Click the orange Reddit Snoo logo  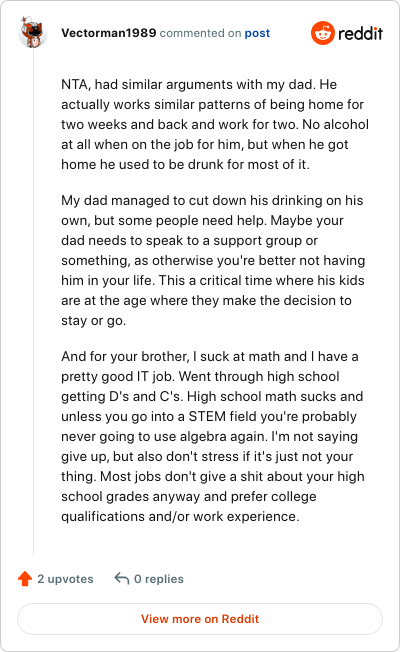pyautogui.click(x=323, y=33)
